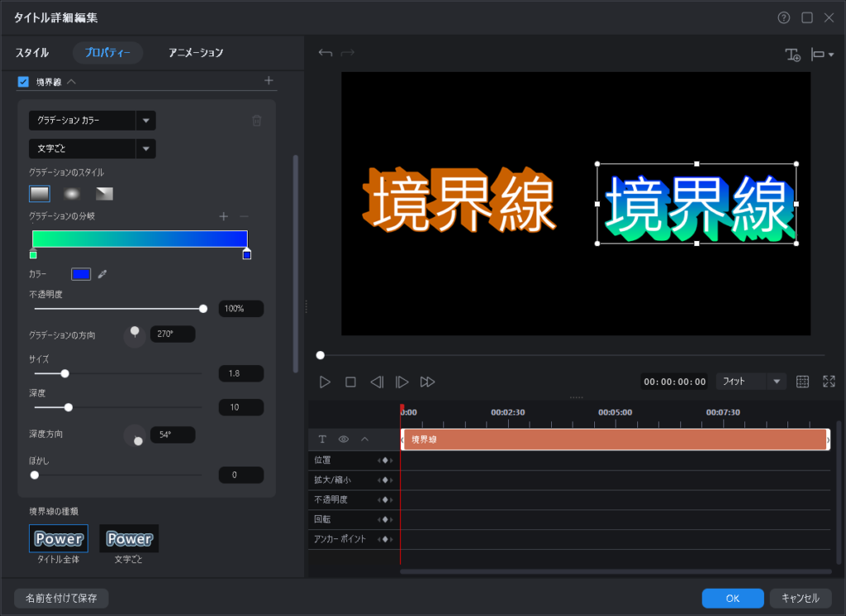Viewport: 846px width, 616px height.
Task: Click the 名前を付けて保存 button
Action: coord(61,599)
